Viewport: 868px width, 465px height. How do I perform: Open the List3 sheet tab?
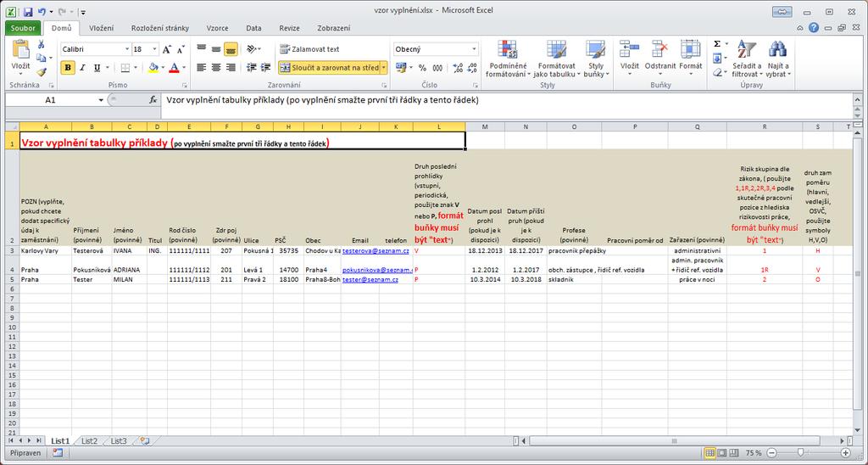pyautogui.click(x=119, y=441)
